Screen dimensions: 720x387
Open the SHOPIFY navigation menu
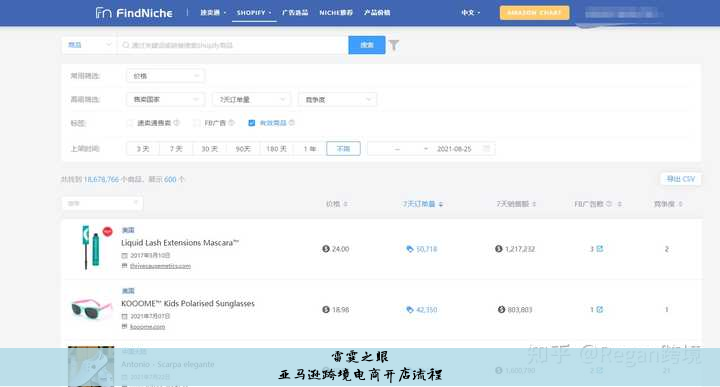[x=254, y=13]
